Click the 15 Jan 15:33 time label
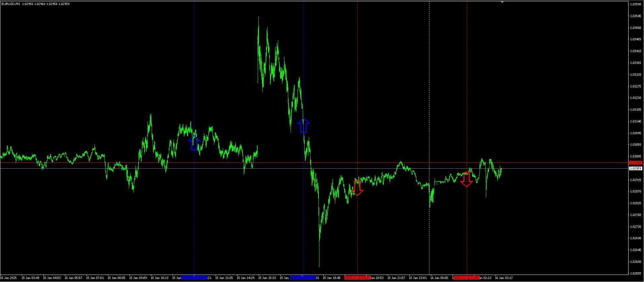This screenshot has height=282, width=644. click(267, 278)
